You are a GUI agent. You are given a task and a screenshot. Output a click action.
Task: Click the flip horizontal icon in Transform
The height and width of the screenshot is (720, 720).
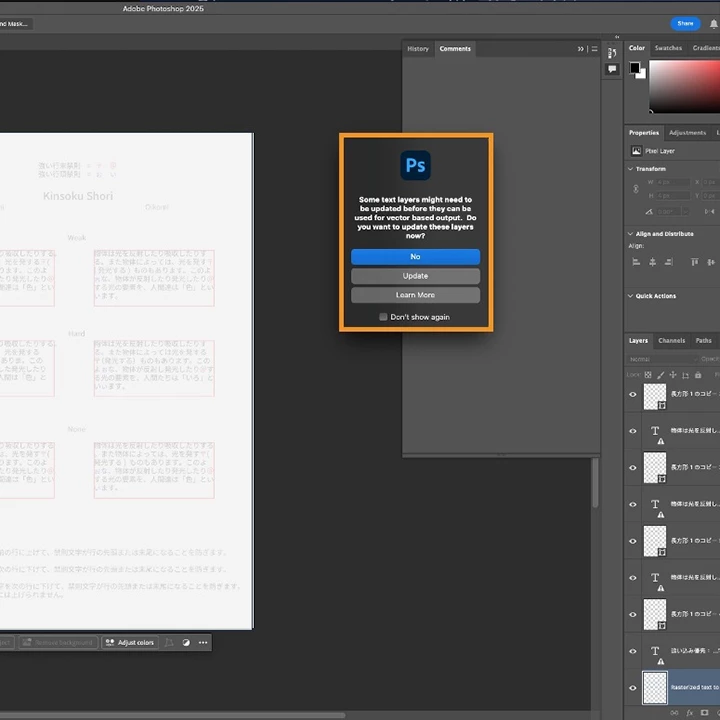pos(709,212)
